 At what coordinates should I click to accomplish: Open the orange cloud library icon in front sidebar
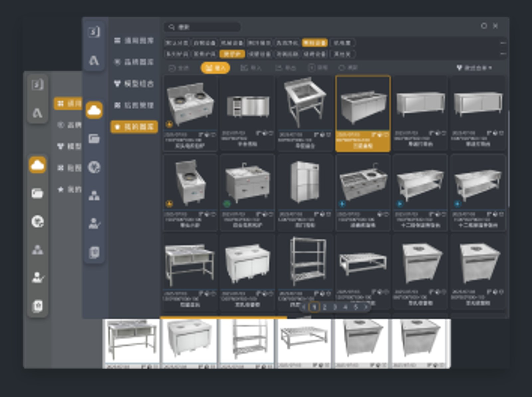(x=94, y=110)
